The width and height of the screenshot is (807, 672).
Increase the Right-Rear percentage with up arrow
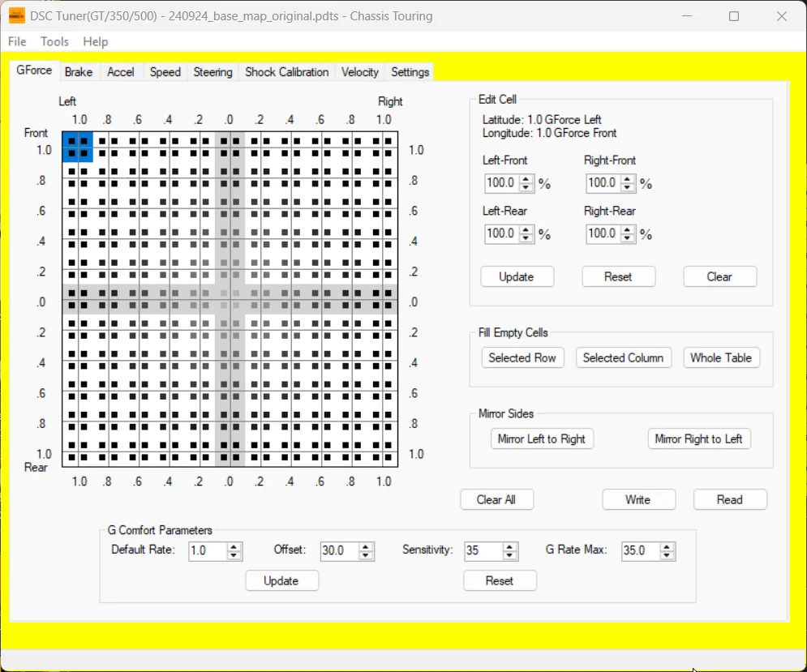[x=628, y=230]
